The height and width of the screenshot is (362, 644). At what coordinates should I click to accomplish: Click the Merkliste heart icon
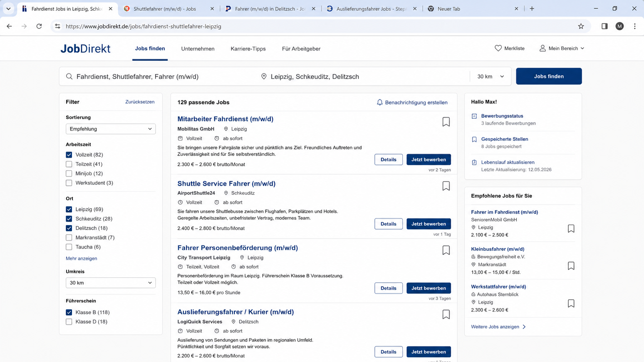[498, 48]
